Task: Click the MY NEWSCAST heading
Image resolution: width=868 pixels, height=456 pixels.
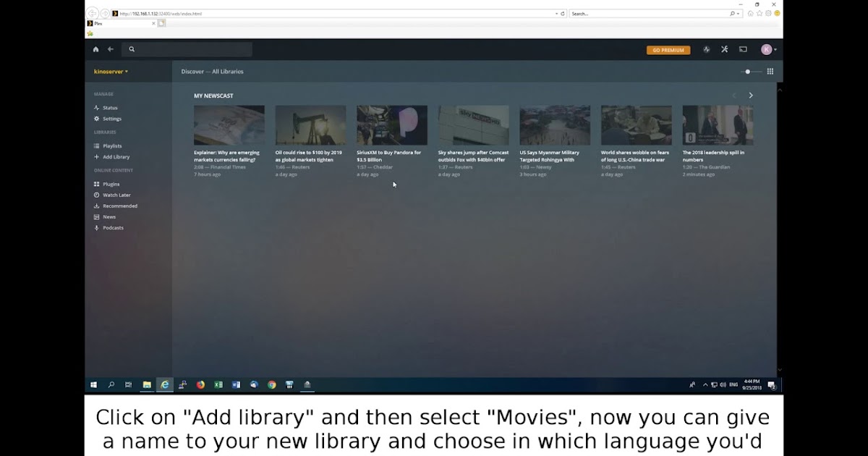Action: tap(213, 96)
